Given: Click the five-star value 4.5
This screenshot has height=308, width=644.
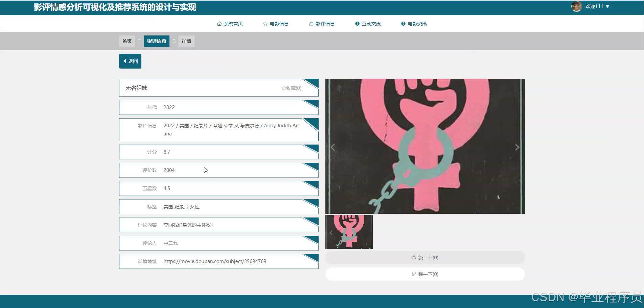Looking at the screenshot, I should 167,188.
